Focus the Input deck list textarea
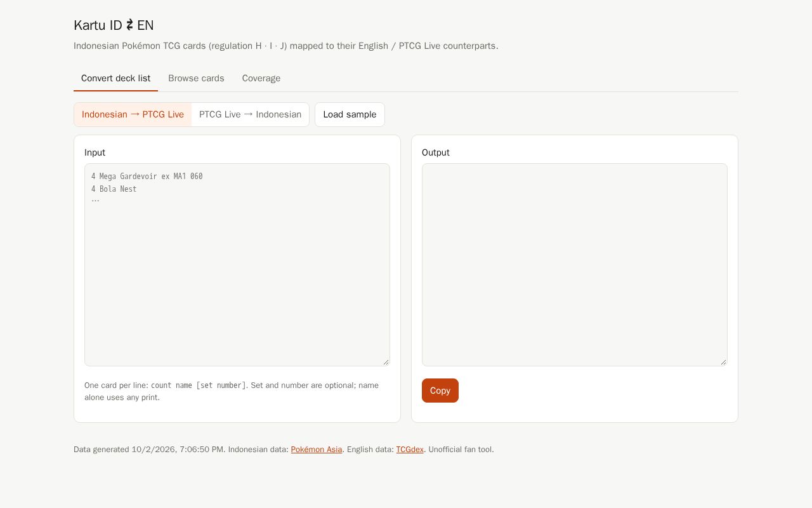This screenshot has width=812, height=508. click(237, 265)
